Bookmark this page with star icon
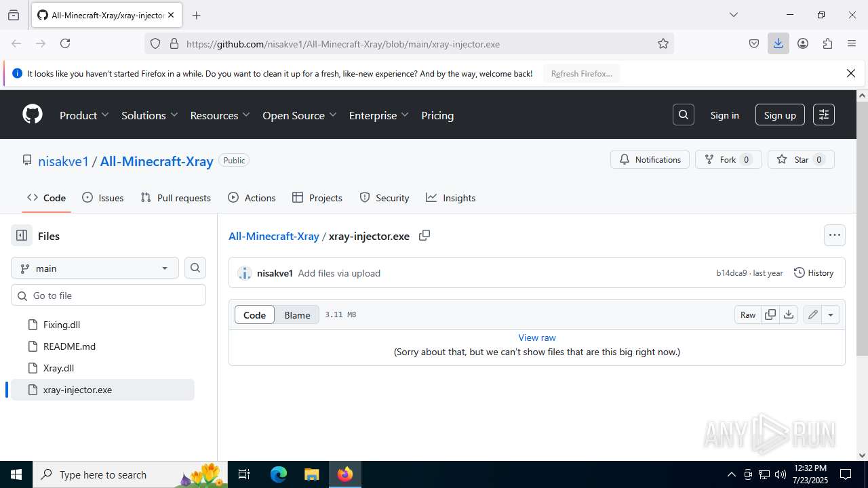The width and height of the screenshot is (868, 488). pyautogui.click(x=663, y=43)
